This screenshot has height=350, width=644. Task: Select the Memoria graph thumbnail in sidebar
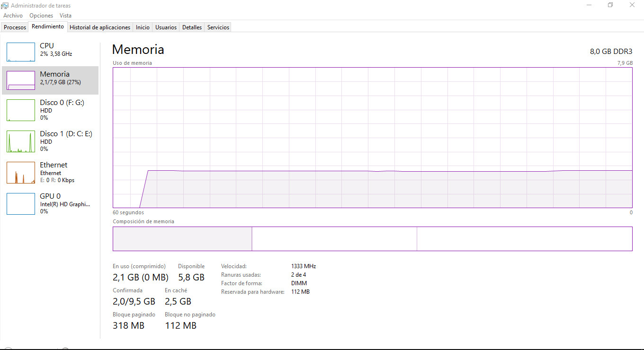click(x=21, y=80)
